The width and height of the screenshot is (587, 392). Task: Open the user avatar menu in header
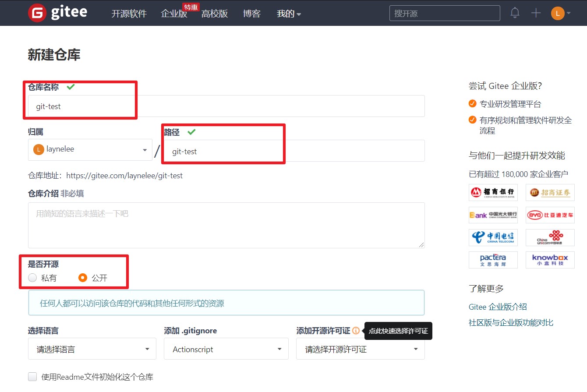tap(561, 13)
